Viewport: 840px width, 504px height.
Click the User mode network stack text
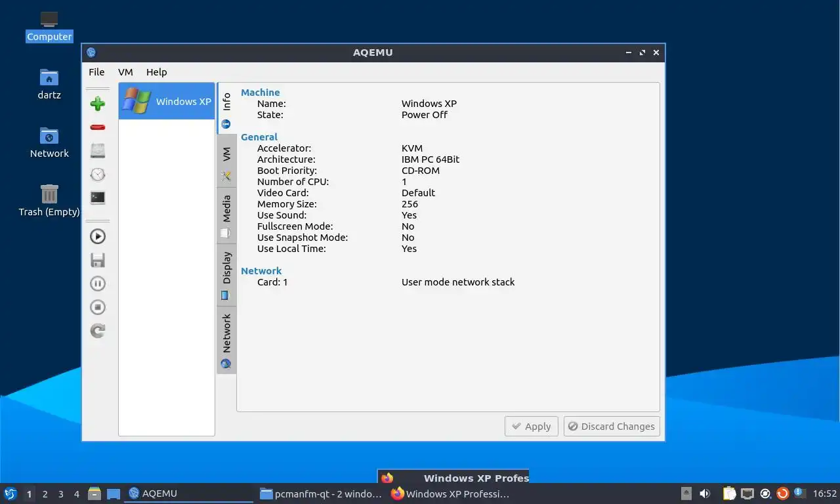point(458,282)
